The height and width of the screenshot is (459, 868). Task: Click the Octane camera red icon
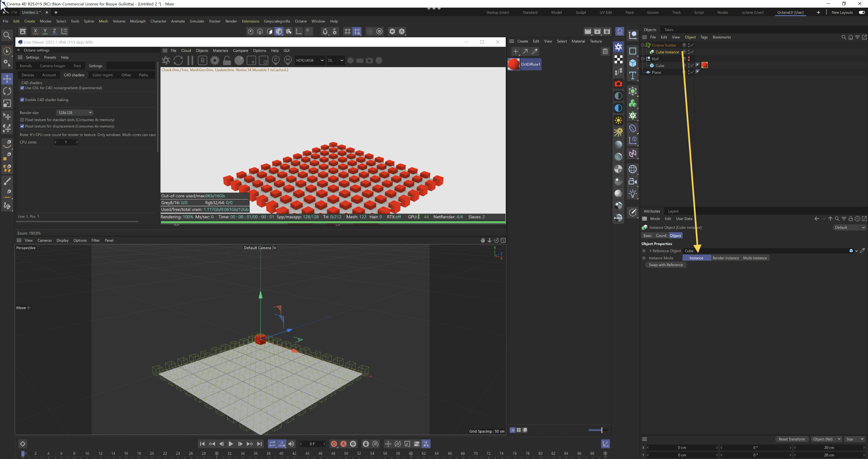click(x=618, y=84)
